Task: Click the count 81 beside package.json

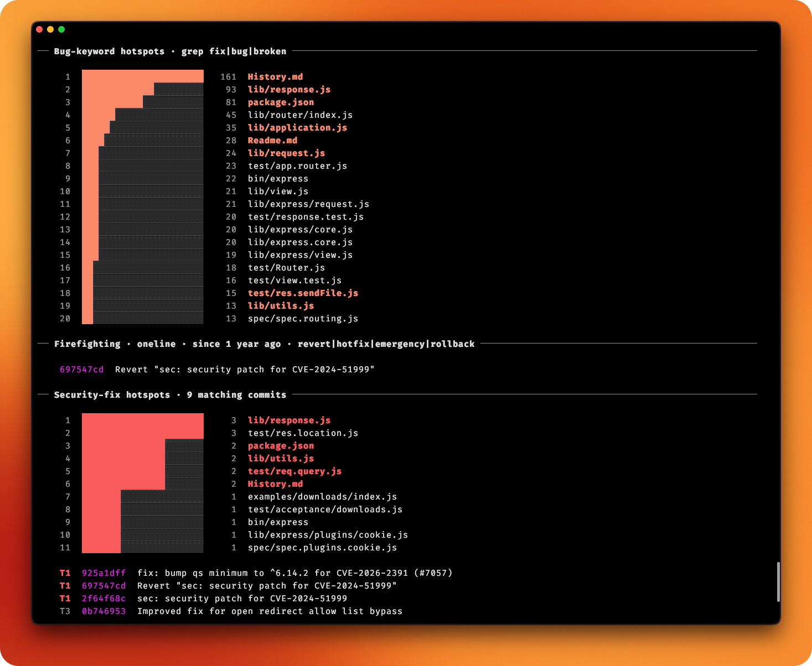Action: pyautogui.click(x=231, y=102)
